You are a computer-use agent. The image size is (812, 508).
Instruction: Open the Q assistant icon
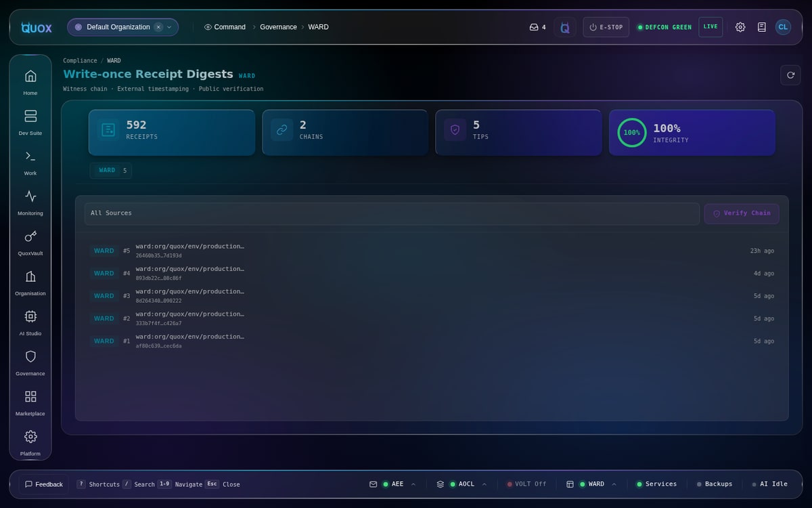565,27
